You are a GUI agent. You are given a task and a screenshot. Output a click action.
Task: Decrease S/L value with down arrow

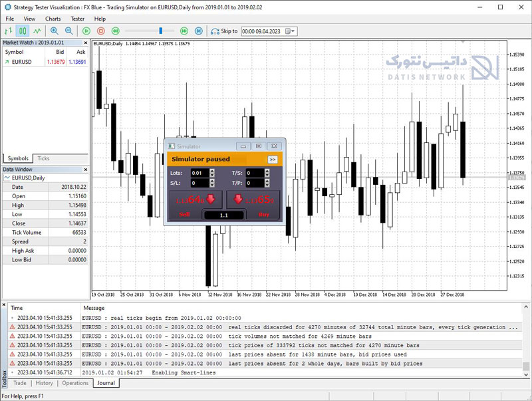212,186
